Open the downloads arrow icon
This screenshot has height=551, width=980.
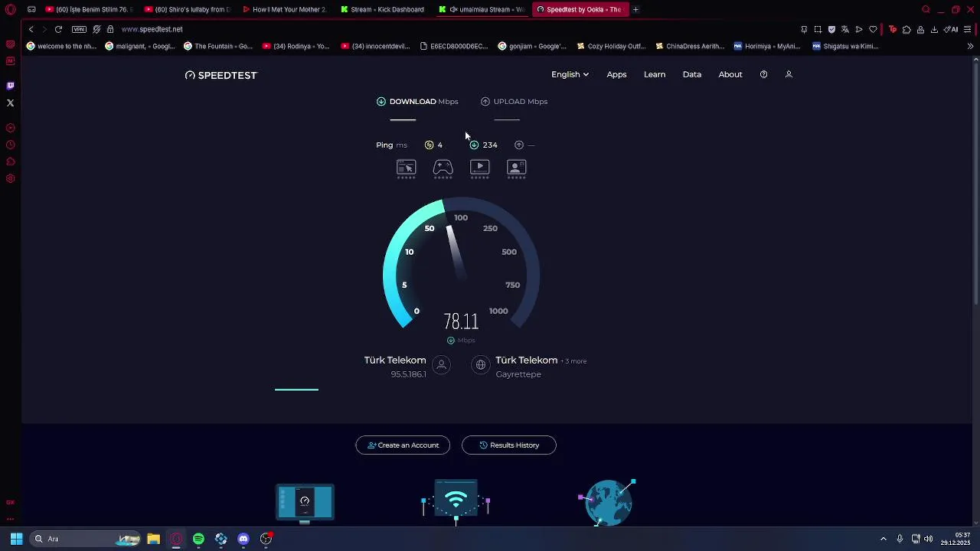pyautogui.click(x=934, y=29)
